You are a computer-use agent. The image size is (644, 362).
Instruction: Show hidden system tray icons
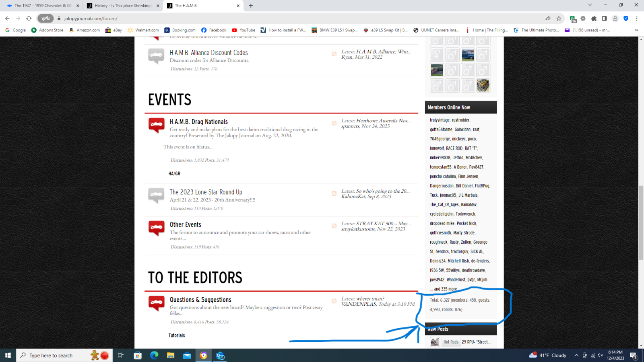[x=576, y=356]
